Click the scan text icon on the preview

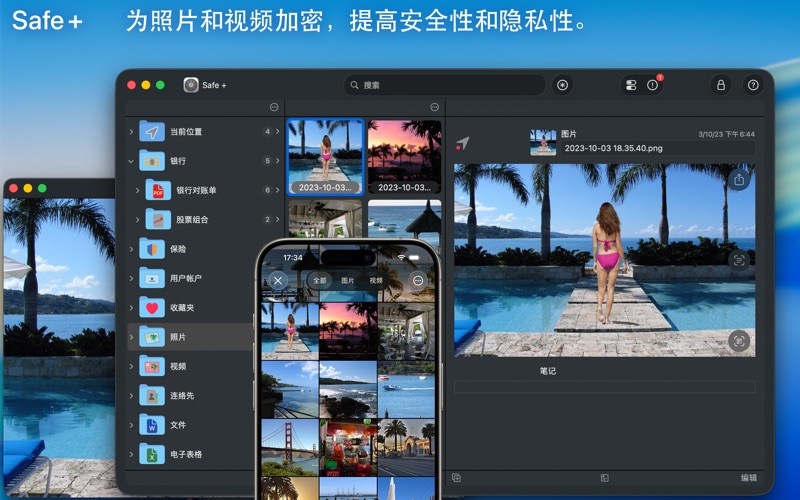(x=739, y=260)
